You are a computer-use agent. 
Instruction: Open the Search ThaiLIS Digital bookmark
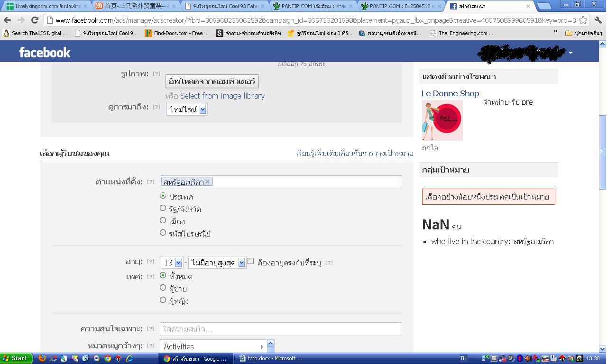(34, 33)
